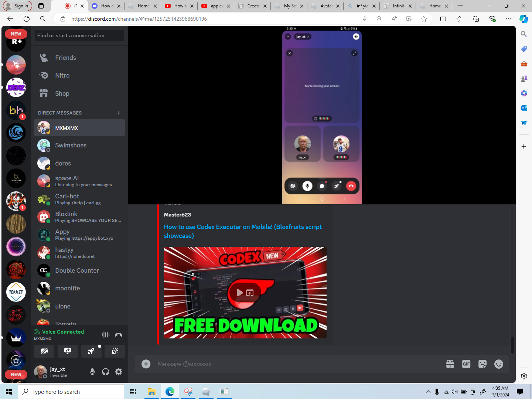Open the Double Counter conversation
This screenshot has width=532, height=399.
[x=79, y=270]
